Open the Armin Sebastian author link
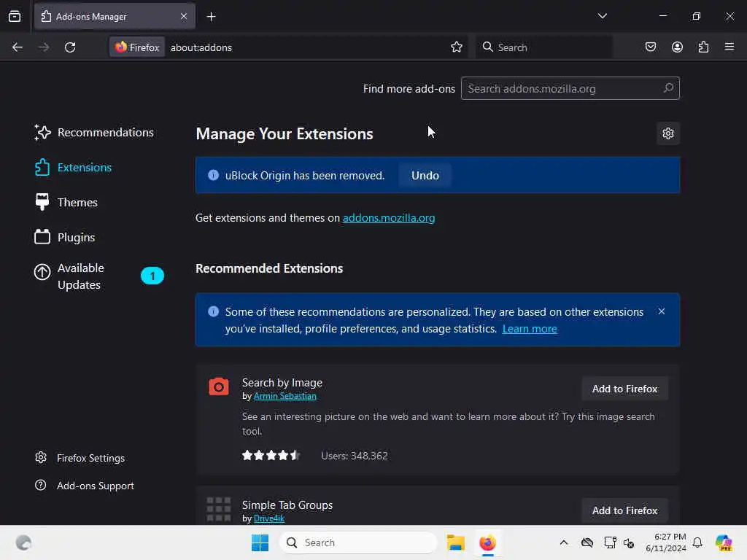 click(x=285, y=396)
